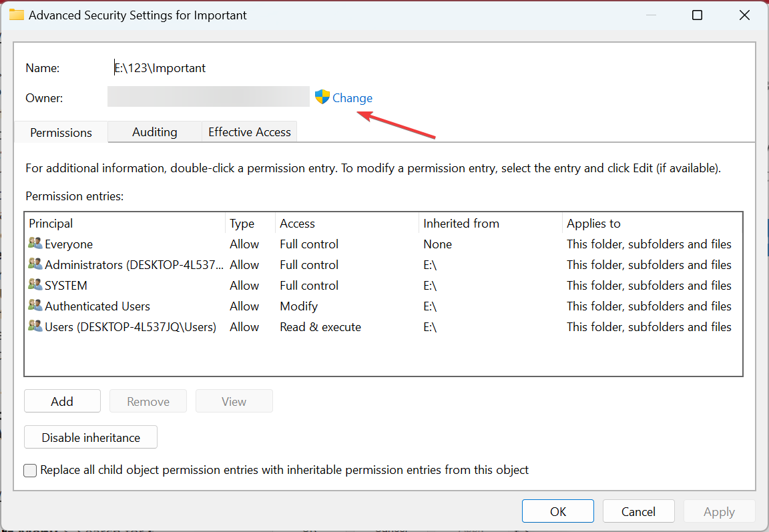Select the Permissions tab

pyautogui.click(x=61, y=132)
